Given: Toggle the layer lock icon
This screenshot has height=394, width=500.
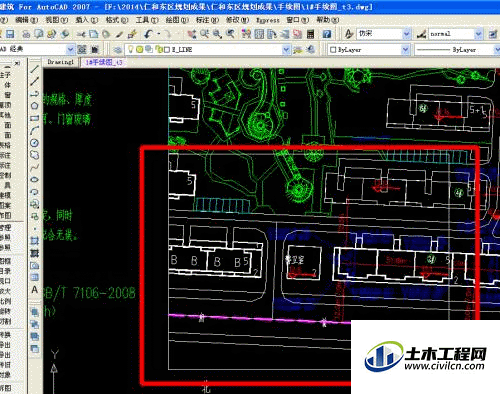Looking at the screenshot, I should [x=158, y=49].
